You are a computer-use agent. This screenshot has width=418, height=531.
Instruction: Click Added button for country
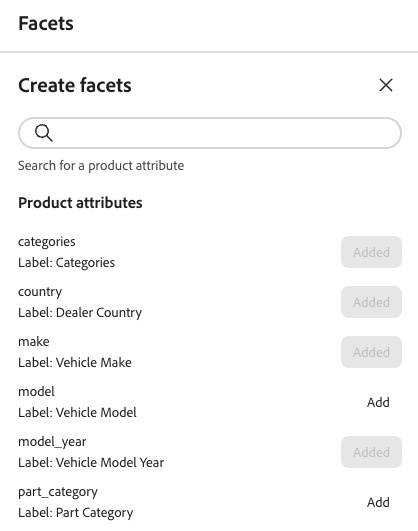371,302
